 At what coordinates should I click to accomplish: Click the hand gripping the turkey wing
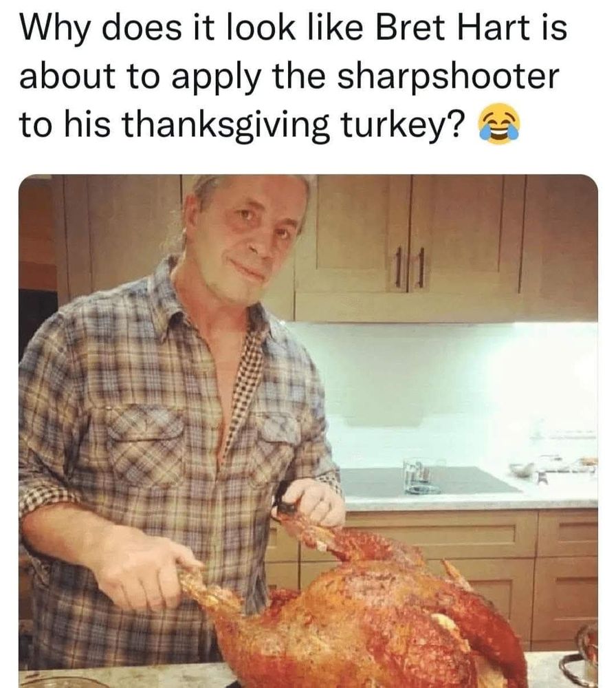click(311, 502)
